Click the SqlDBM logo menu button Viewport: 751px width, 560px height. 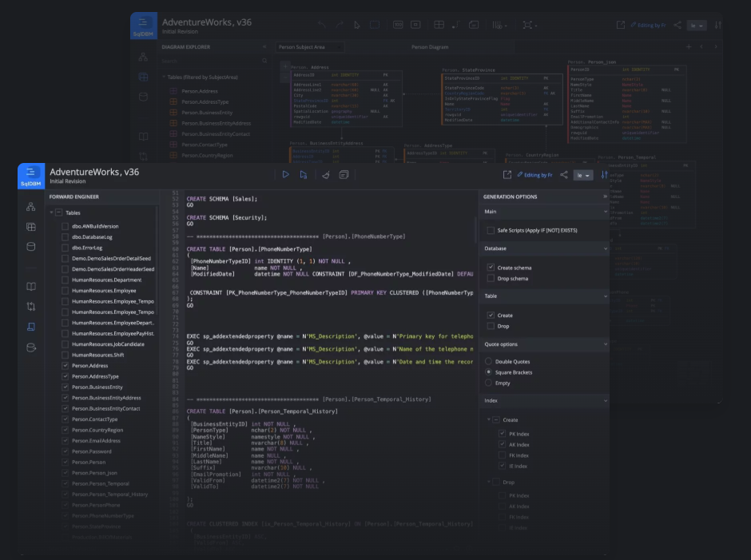(x=31, y=176)
